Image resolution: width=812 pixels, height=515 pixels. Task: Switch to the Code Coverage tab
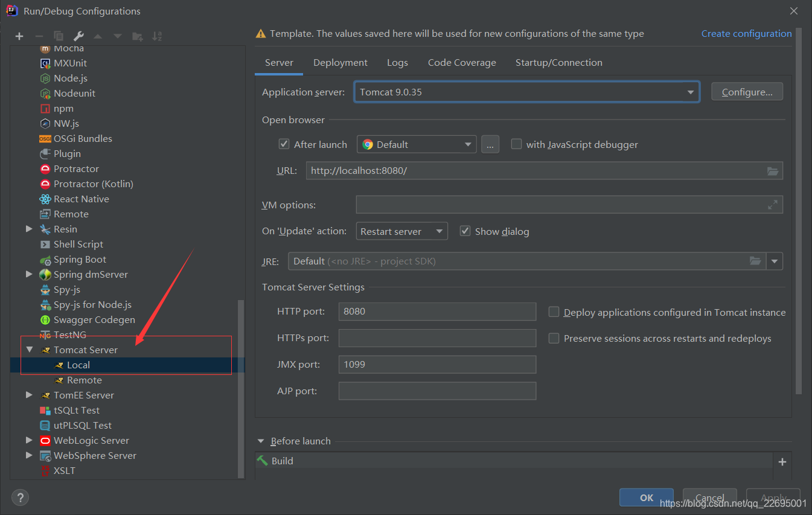[x=462, y=62]
